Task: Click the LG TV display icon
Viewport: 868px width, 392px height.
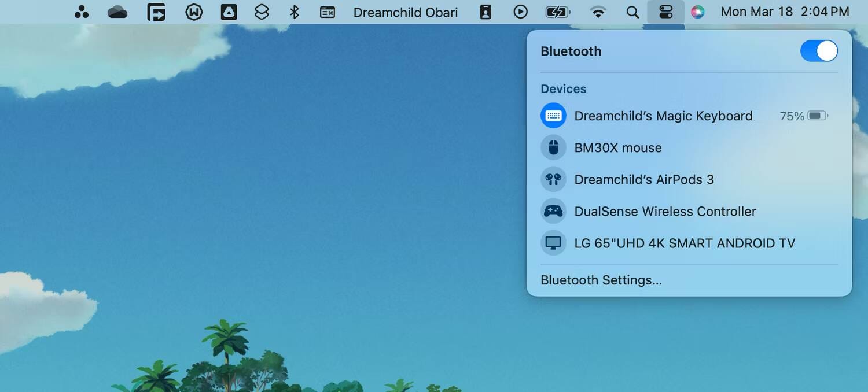Action: [x=553, y=243]
